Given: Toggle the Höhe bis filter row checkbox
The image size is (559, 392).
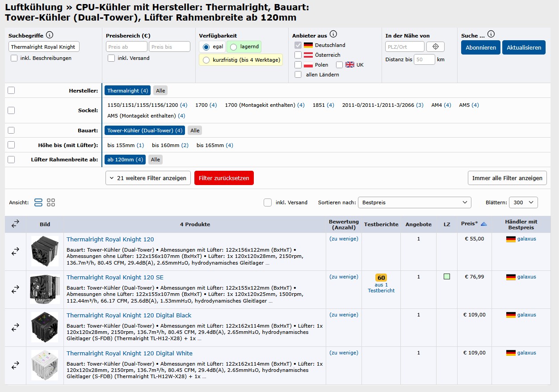Looking at the screenshot, I should pos(11,145).
